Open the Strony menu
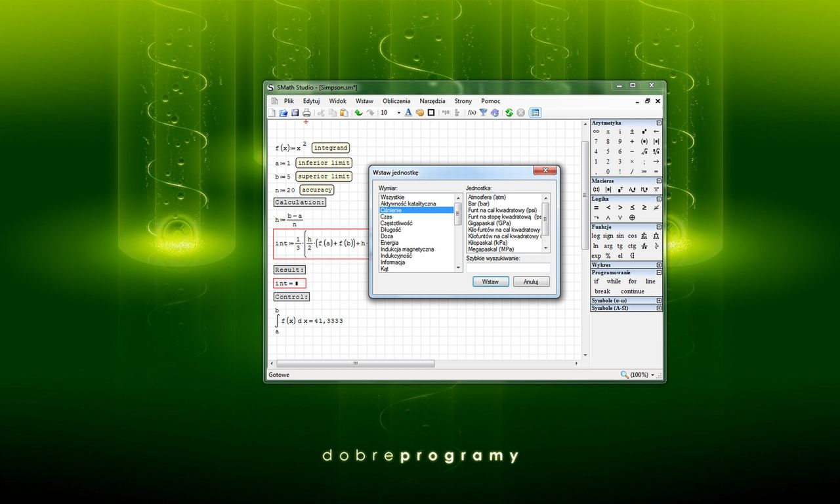Screen dimensions: 840x504 (463, 101)
